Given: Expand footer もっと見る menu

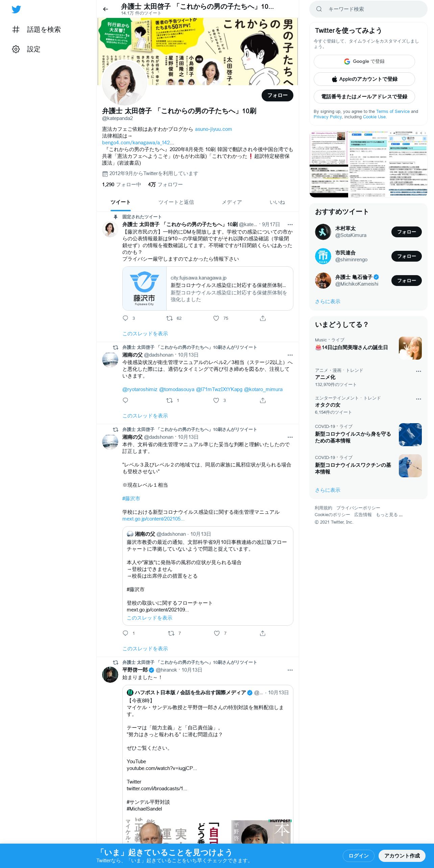Looking at the screenshot, I should pos(389,515).
